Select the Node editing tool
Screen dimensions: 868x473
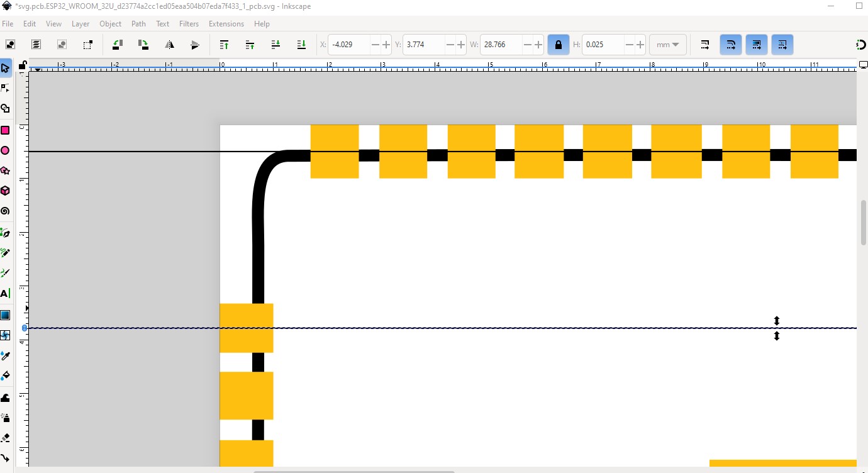click(x=5, y=88)
